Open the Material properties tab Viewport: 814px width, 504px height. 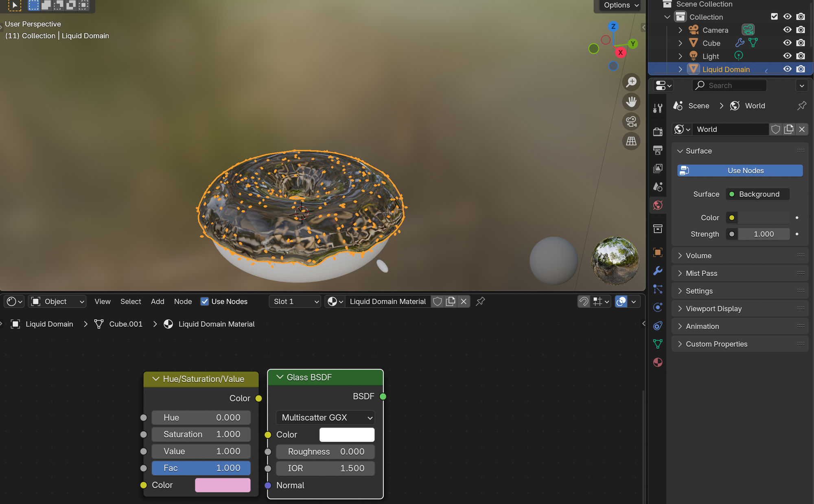658,362
